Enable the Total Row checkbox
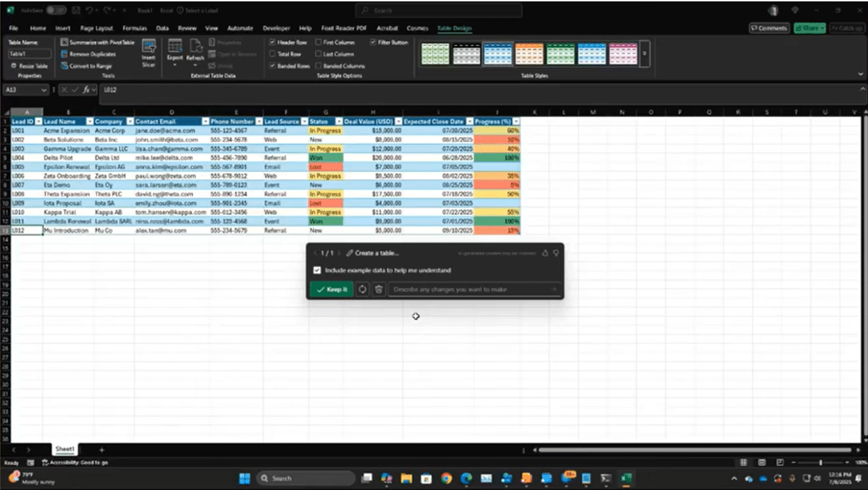The image size is (868, 490). [x=272, y=54]
